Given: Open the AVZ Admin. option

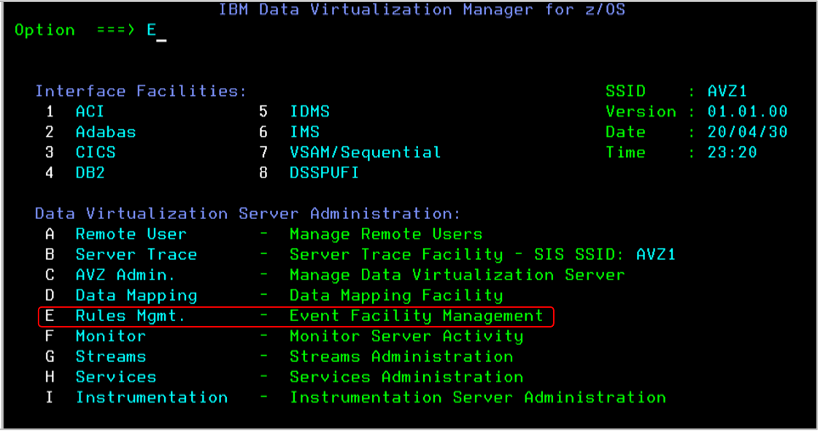Looking at the screenshot, I should click(125, 275).
